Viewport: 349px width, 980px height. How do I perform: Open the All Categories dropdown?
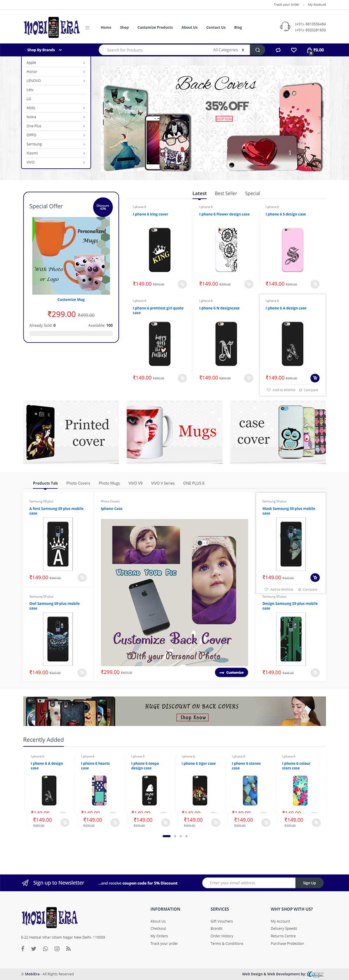tap(228, 50)
